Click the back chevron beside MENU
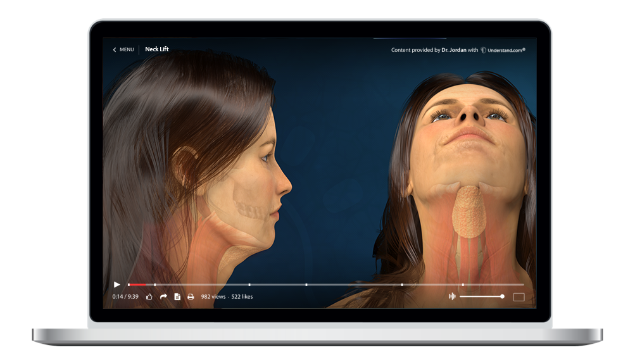635x364 pixels. (115, 49)
